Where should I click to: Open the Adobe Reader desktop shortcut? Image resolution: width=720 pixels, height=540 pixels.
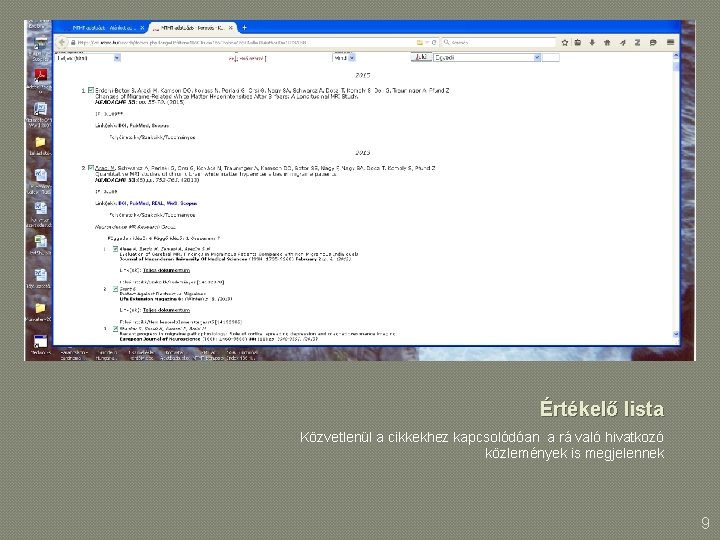40,75
